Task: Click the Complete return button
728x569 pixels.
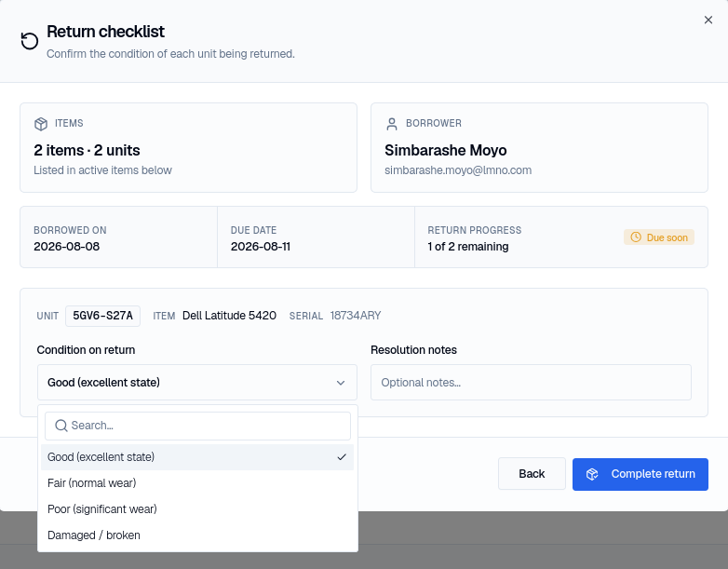Action: (640, 474)
